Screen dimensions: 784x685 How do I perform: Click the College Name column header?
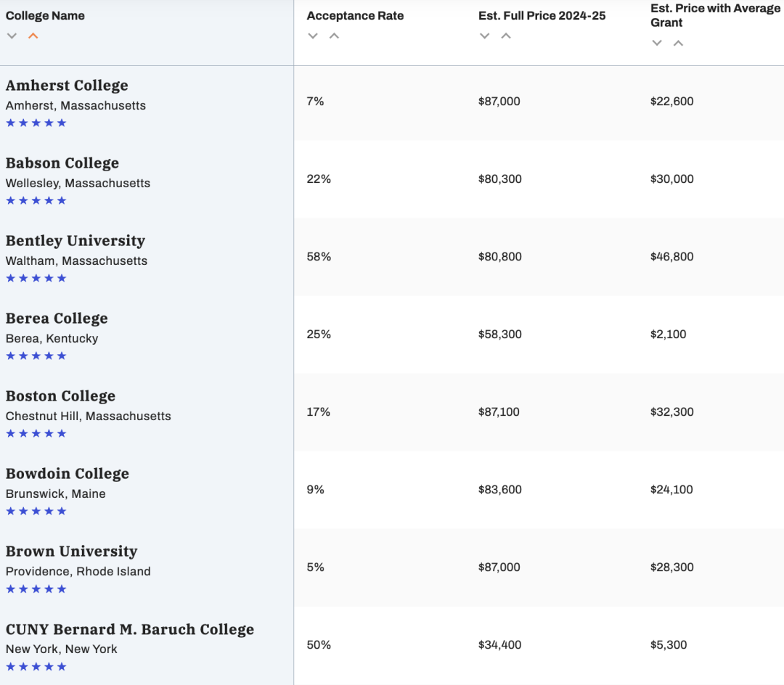(45, 15)
